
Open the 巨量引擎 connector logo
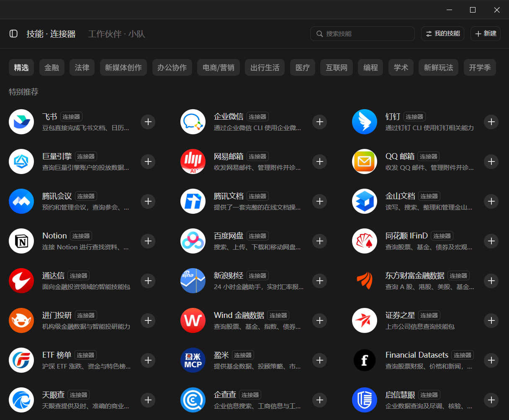[21, 161]
